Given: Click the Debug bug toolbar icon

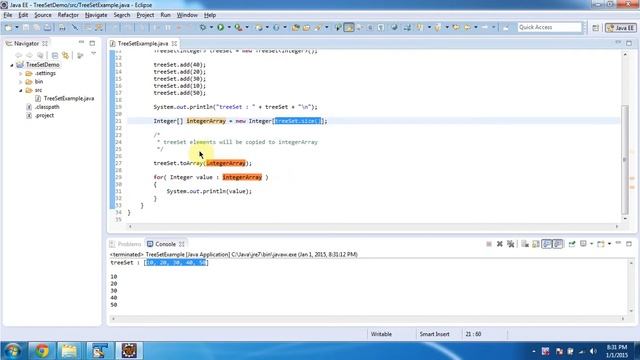Looking at the screenshot, I should click(x=203, y=27).
